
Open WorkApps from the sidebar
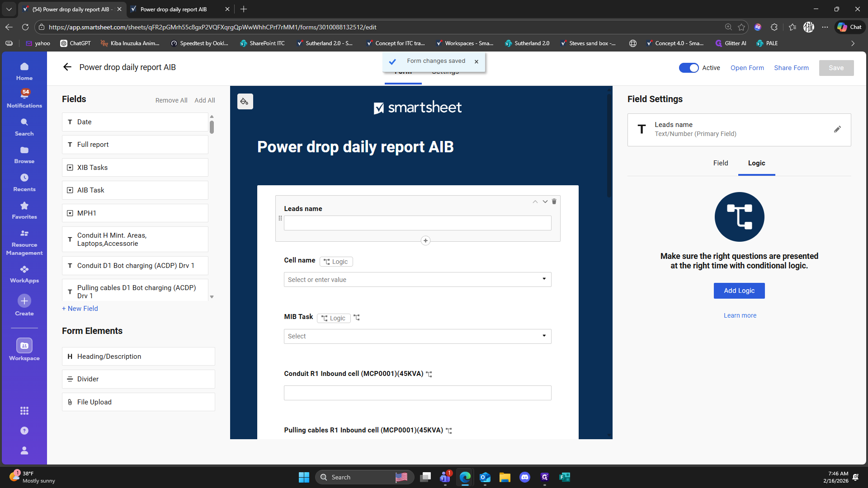(24, 274)
